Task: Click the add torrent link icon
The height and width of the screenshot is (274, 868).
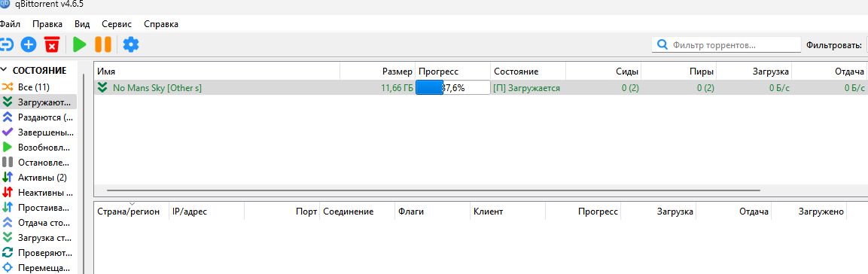Action: pos(5,44)
